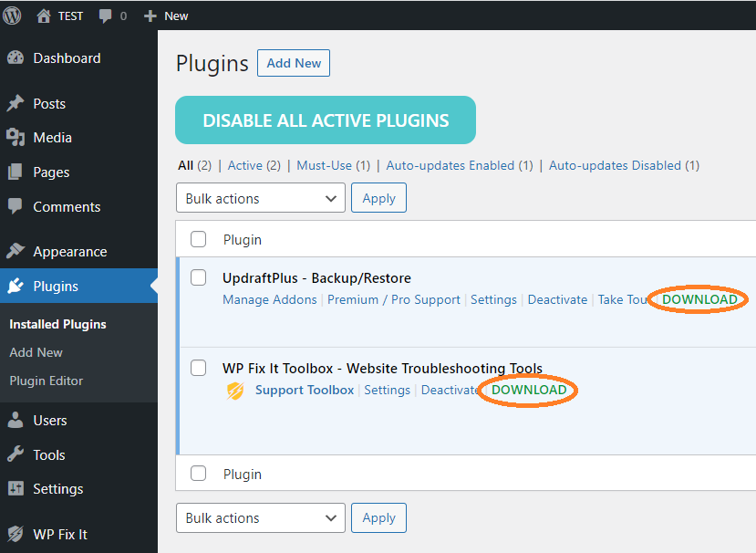Click the Plugin column label in table footer
Screen dimensions: 756x553
pyautogui.click(x=242, y=475)
